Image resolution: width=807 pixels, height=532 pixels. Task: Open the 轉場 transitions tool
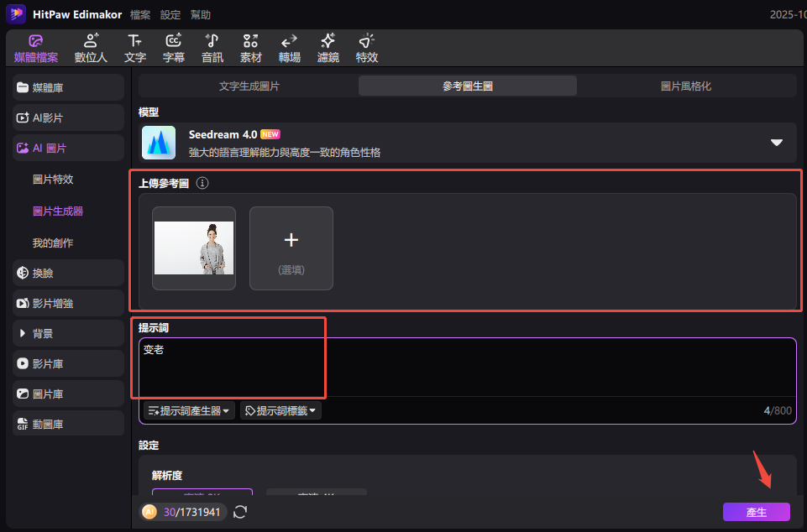click(x=289, y=49)
